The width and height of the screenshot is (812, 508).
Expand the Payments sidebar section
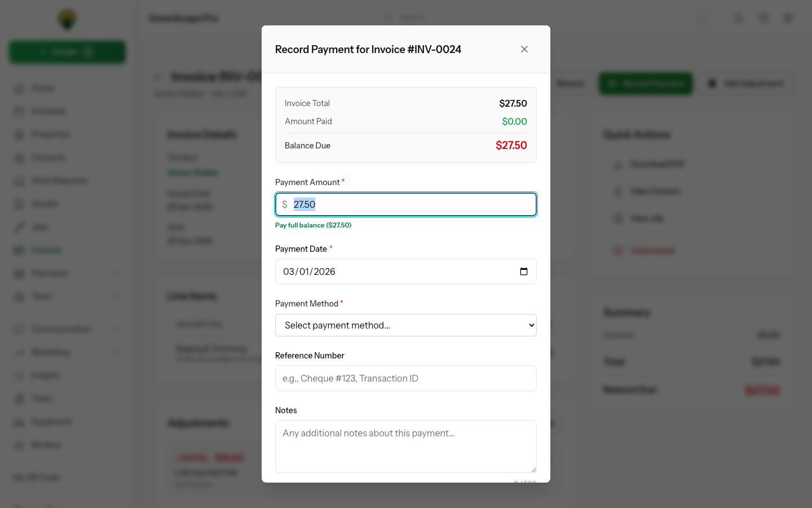coord(117,273)
